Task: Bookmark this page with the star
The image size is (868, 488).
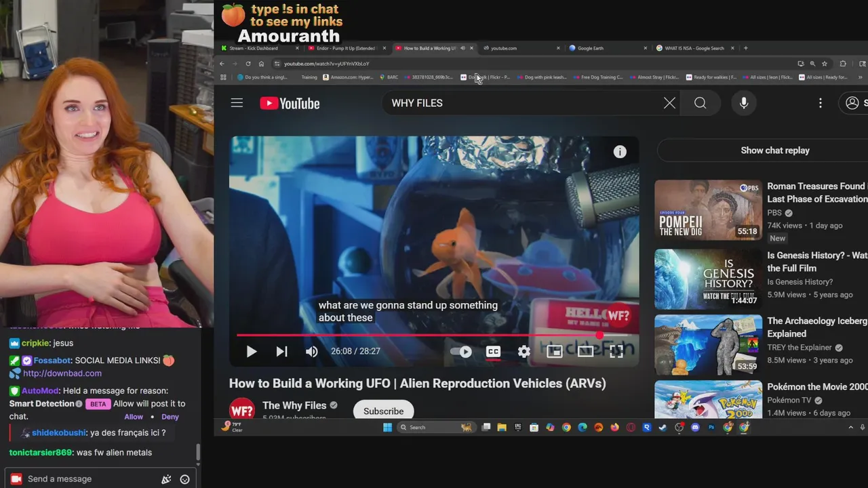Action: 825,64
